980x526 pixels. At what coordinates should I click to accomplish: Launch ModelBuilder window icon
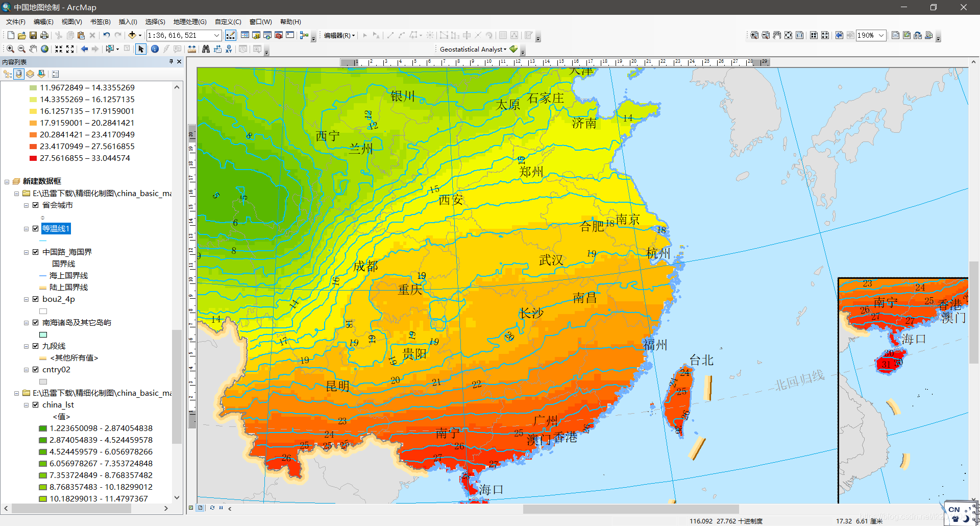tap(304, 35)
